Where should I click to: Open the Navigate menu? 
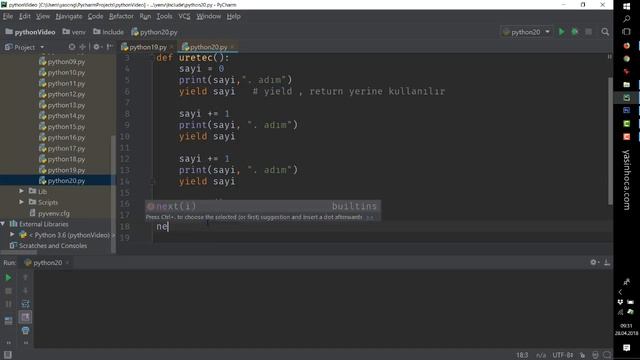(69, 16)
